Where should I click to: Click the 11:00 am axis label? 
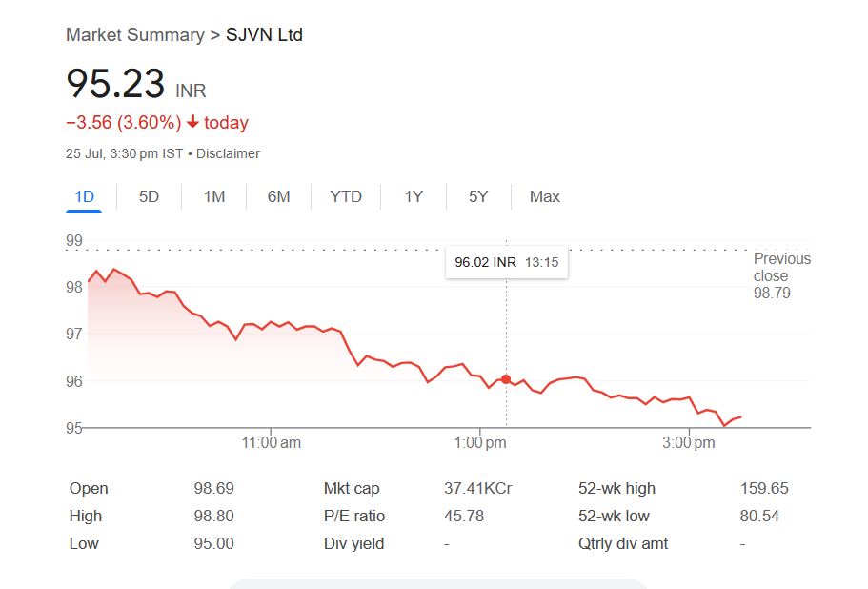pyautogui.click(x=272, y=443)
